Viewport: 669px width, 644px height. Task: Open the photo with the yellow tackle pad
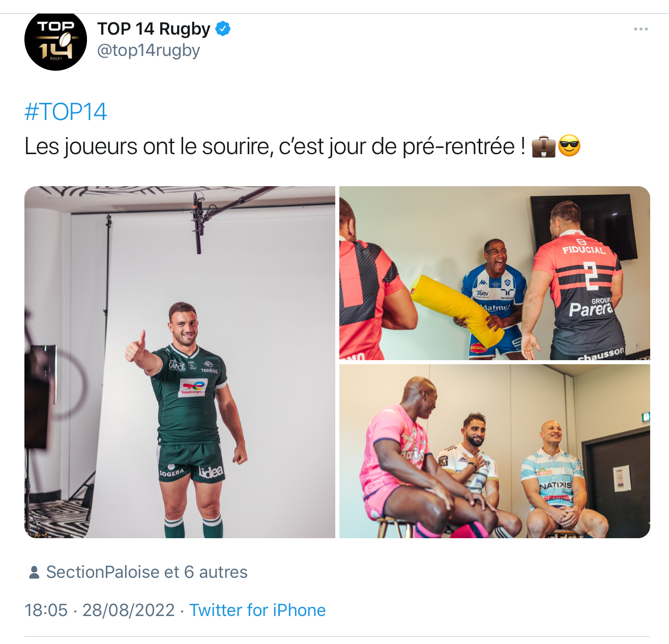[x=495, y=273]
